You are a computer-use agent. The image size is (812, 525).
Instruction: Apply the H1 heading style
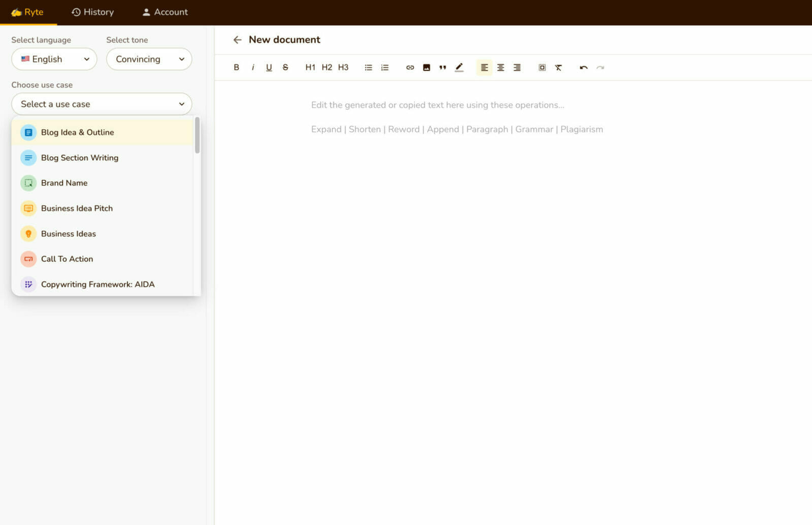(x=310, y=67)
